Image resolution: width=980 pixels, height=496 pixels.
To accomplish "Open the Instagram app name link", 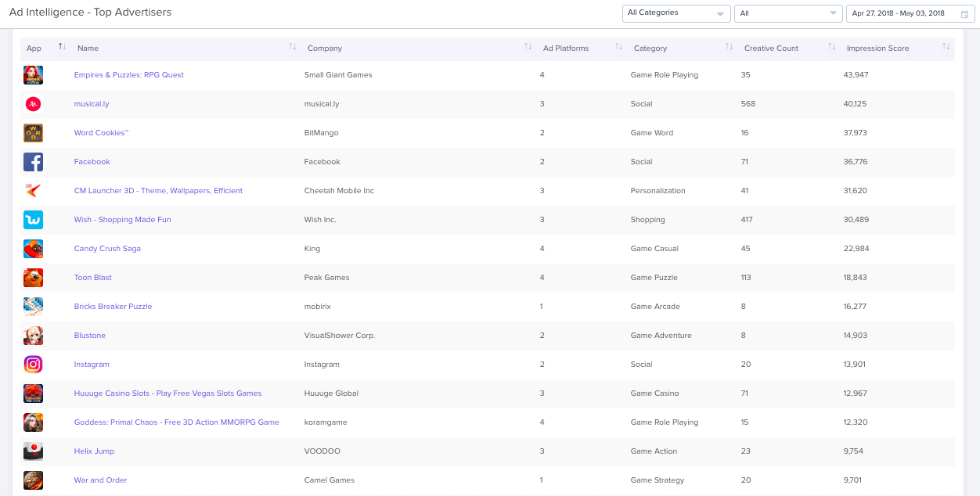I will [x=92, y=365].
